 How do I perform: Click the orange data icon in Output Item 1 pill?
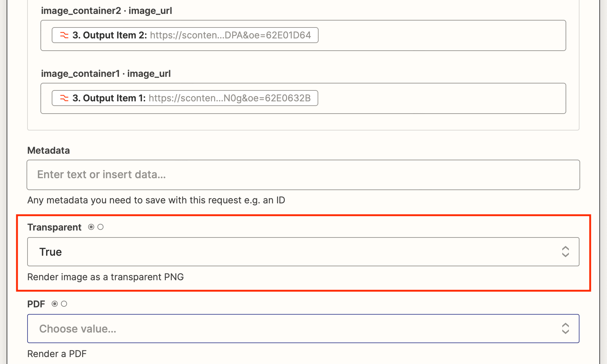(64, 98)
